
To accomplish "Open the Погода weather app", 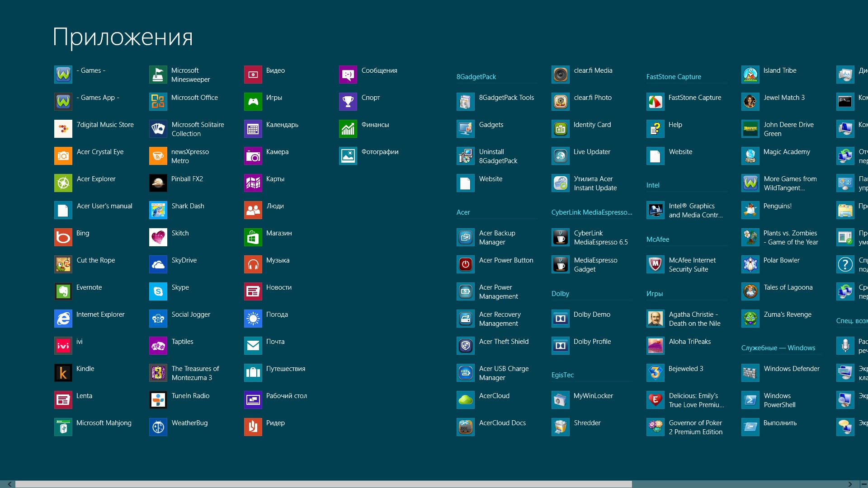I will [253, 319].
